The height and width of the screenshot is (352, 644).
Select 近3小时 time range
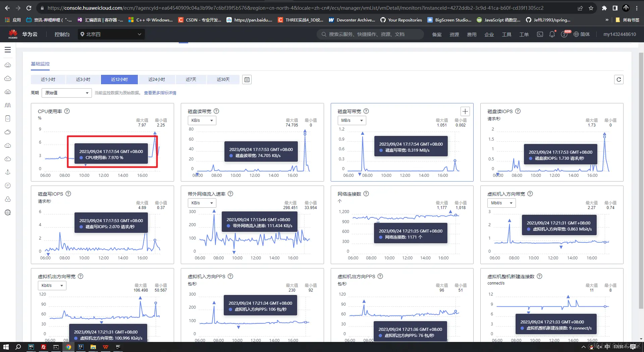83,80
